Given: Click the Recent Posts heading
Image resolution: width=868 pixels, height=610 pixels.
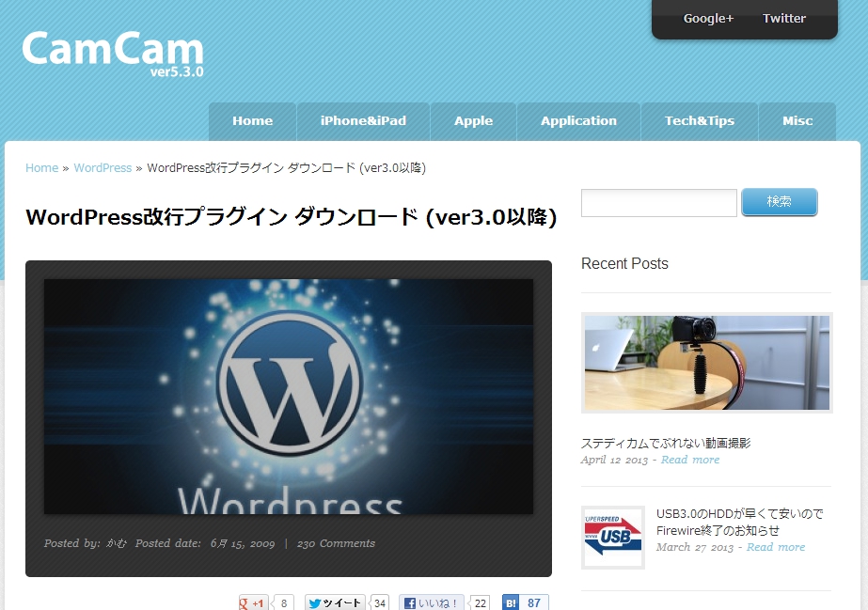Looking at the screenshot, I should coord(625,264).
